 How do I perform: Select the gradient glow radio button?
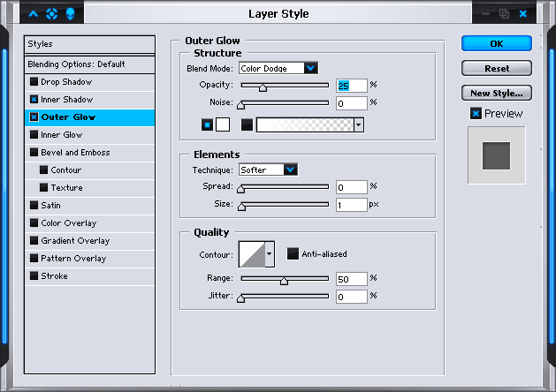tap(247, 124)
